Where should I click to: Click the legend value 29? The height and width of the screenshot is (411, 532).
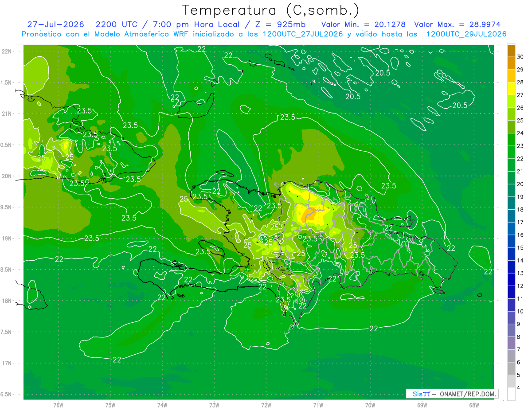pyautogui.click(x=520, y=70)
